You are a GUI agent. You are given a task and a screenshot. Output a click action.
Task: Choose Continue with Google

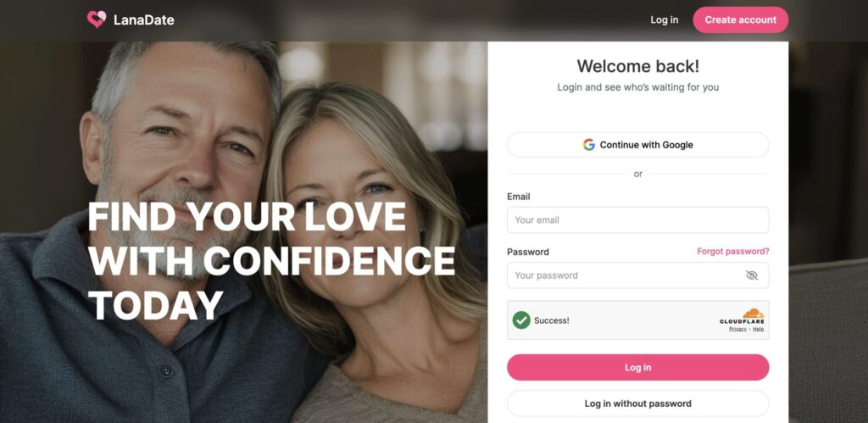click(x=637, y=144)
